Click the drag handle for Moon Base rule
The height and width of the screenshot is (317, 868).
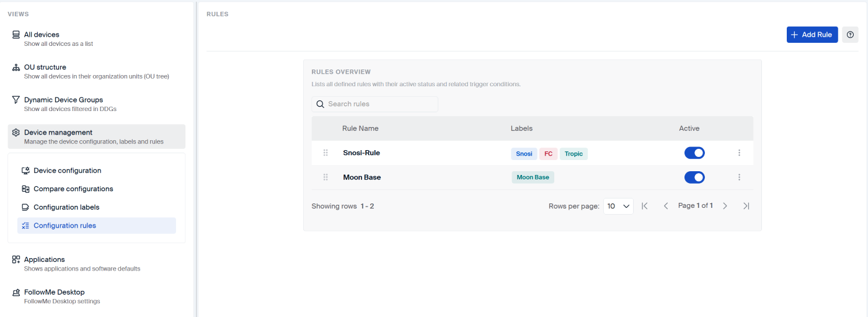point(325,177)
